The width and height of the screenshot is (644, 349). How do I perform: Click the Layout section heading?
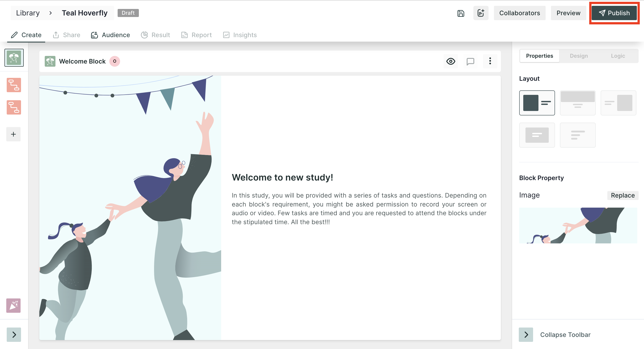529,79
